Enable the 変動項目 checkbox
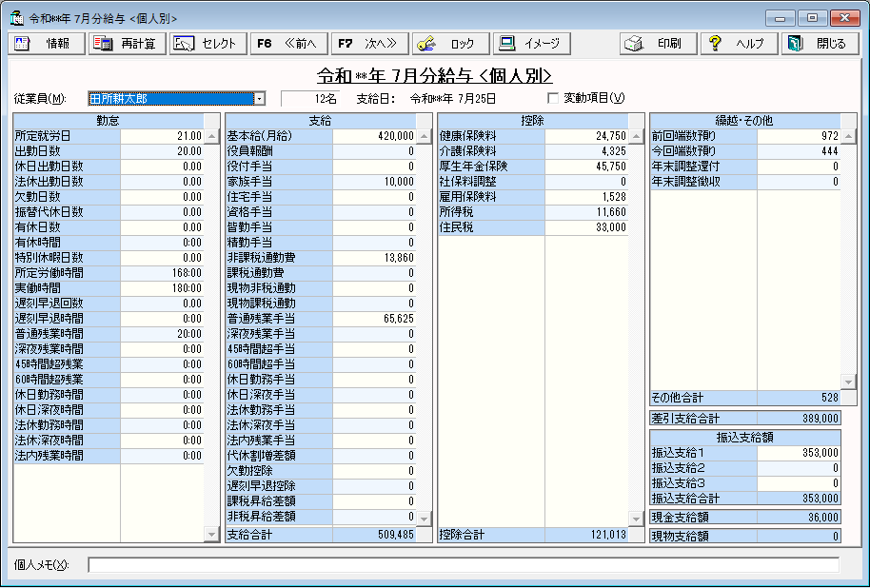Viewport: 870px width, 588px height. [x=554, y=98]
